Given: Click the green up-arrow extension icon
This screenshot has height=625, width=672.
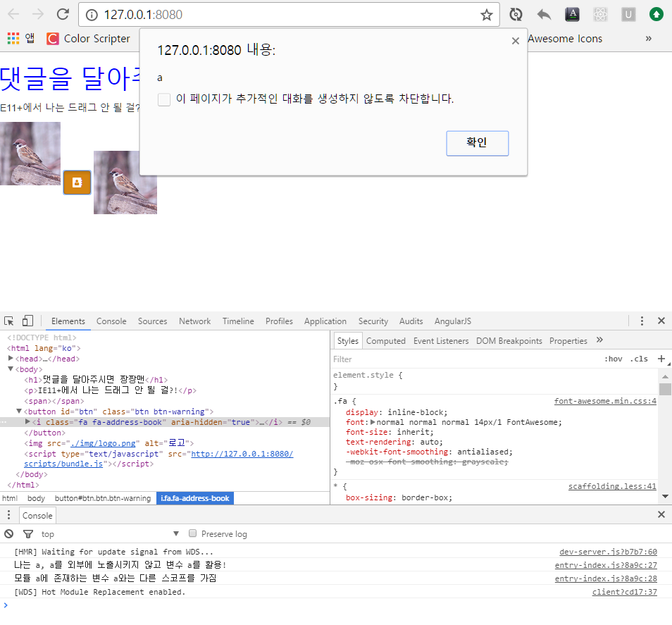Looking at the screenshot, I should pos(656,15).
